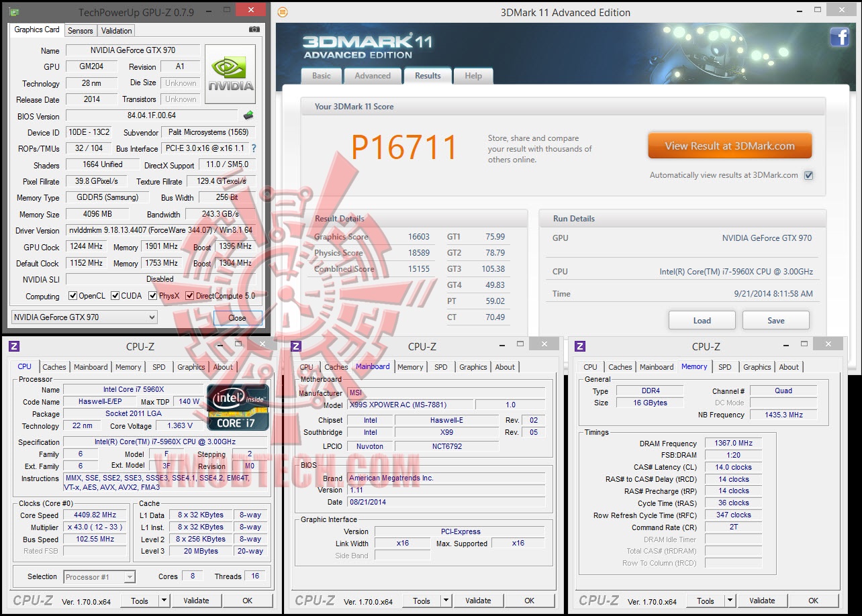
Task: Click OK in the CPU-Z Mainboard window
Action: pos(530,601)
